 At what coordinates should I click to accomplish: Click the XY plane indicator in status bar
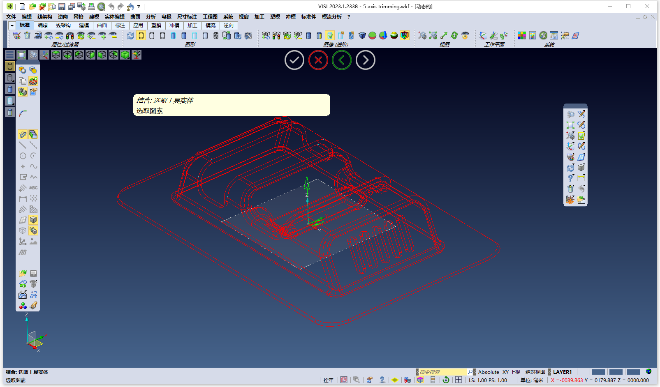505,372
